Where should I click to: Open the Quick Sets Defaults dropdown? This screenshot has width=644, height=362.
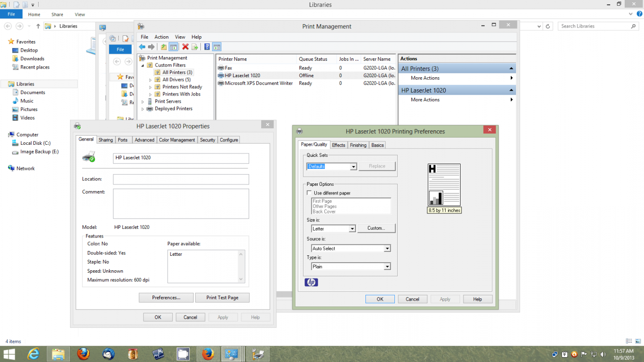(x=353, y=167)
